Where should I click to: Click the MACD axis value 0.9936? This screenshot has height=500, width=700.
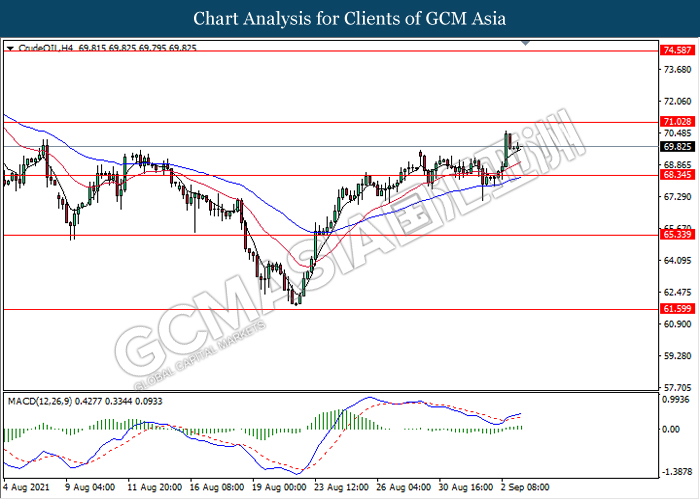(676, 400)
